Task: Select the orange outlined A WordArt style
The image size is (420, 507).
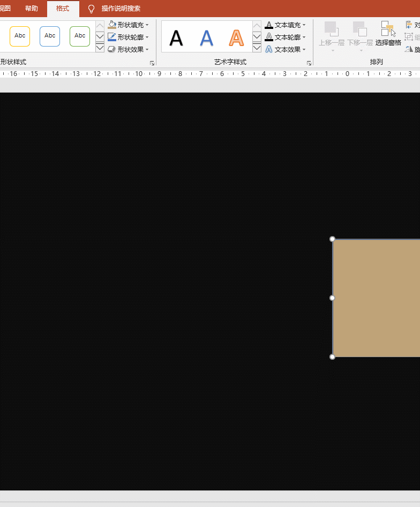Action: pos(236,38)
